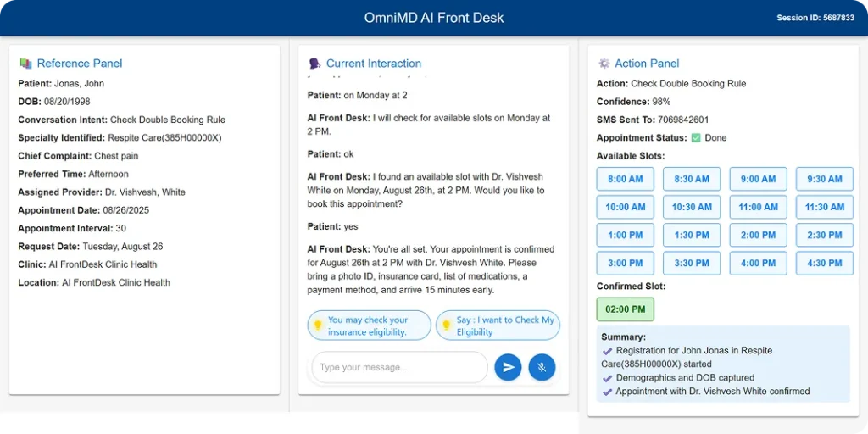868x434 pixels.
Task: Click the Action Panel gear icon
Action: [604, 64]
